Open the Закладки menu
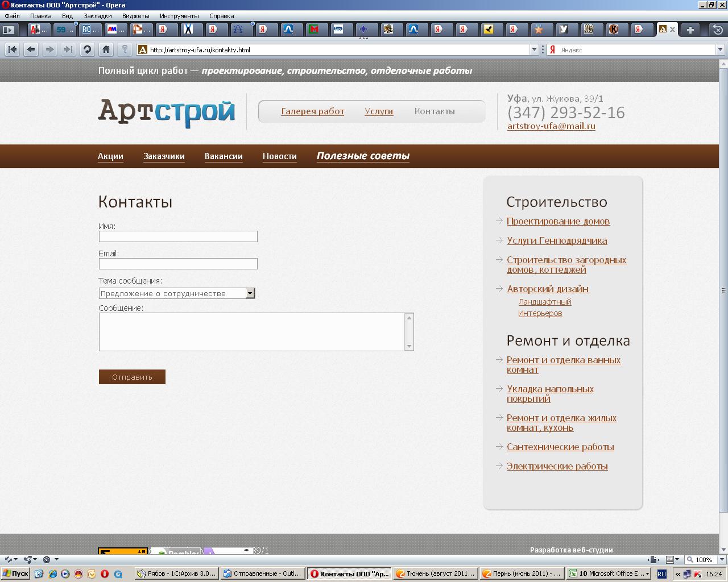Screen dimensions: 728x582 [97, 16]
